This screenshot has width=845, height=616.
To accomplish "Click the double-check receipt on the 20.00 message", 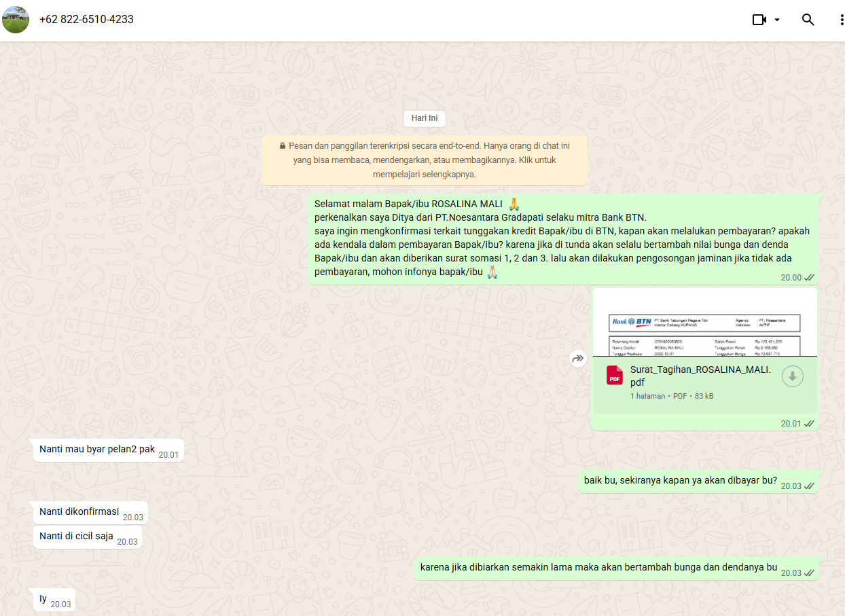I will pyautogui.click(x=809, y=278).
